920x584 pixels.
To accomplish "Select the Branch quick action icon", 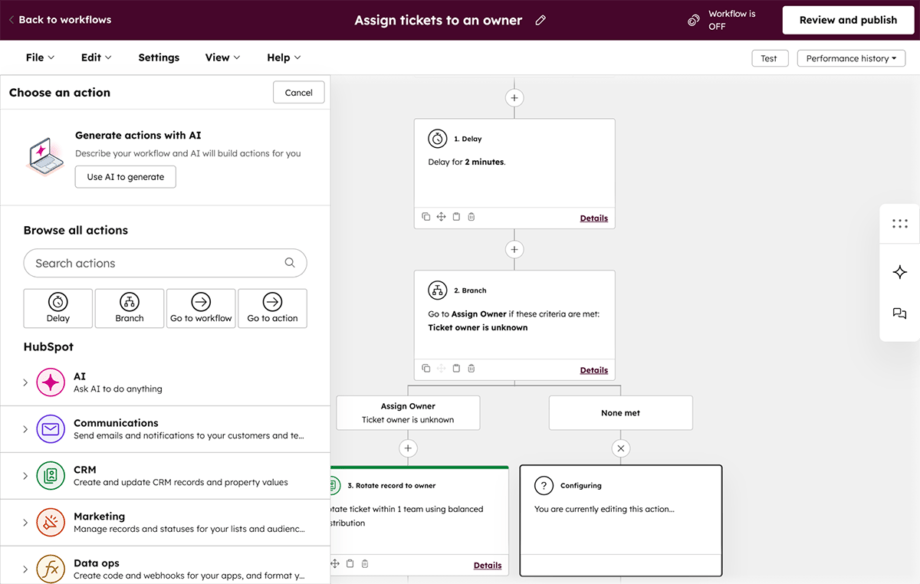I will pyautogui.click(x=129, y=308).
